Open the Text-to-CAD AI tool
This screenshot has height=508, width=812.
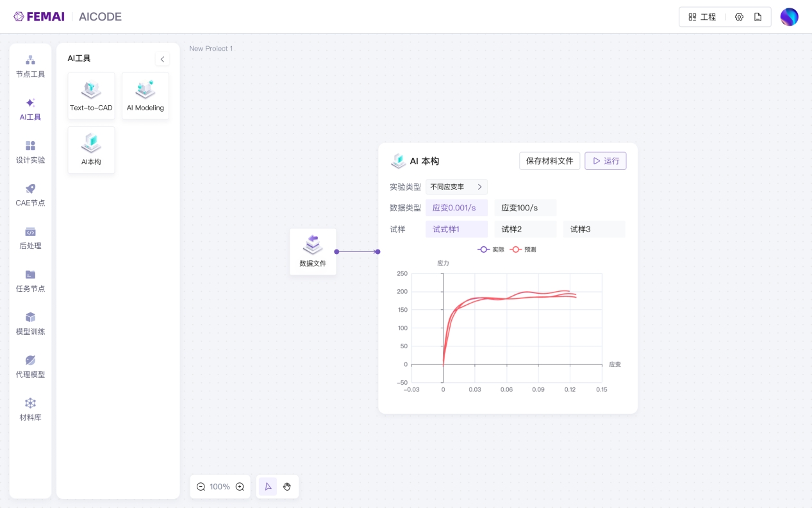click(91, 96)
